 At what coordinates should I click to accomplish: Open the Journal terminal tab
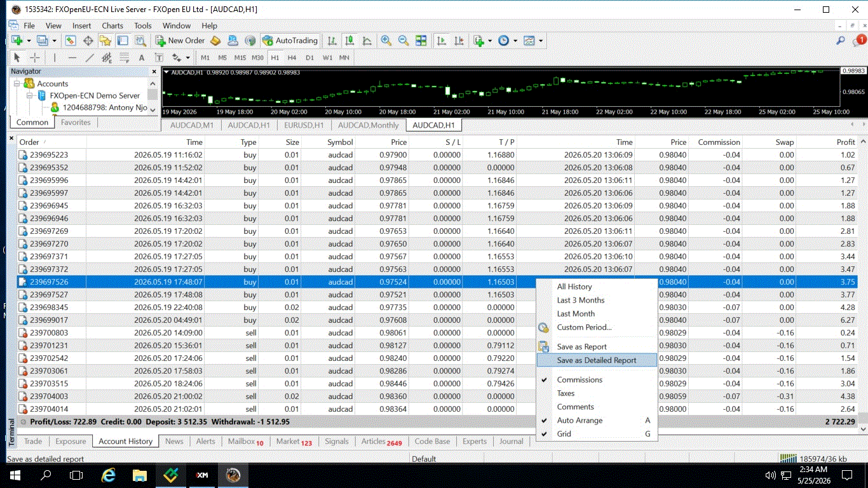(x=512, y=442)
